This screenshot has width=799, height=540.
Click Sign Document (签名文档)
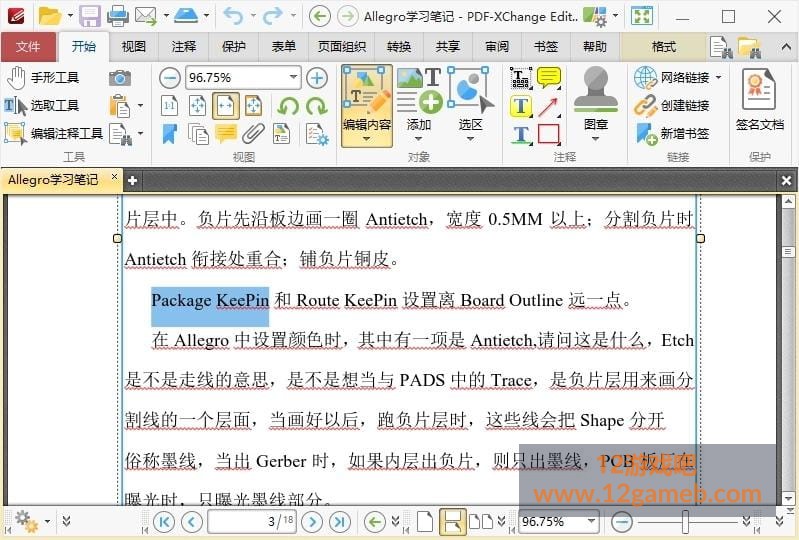[x=759, y=100]
